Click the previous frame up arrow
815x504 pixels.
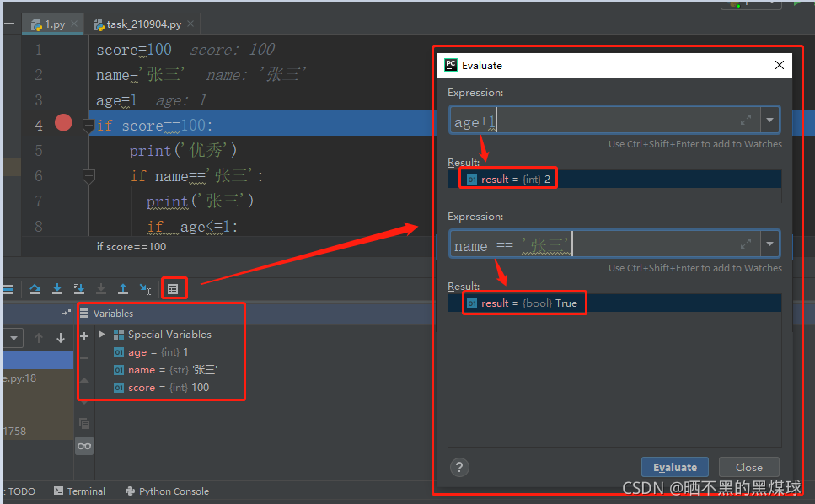tap(39, 338)
